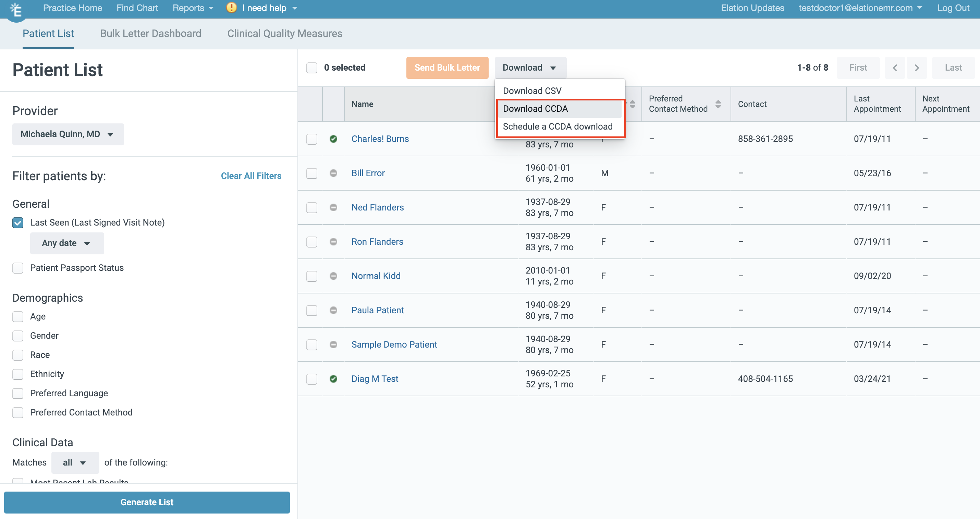Switch to the Clinical Quality Measures tab
The height and width of the screenshot is (519, 980).
tap(285, 34)
